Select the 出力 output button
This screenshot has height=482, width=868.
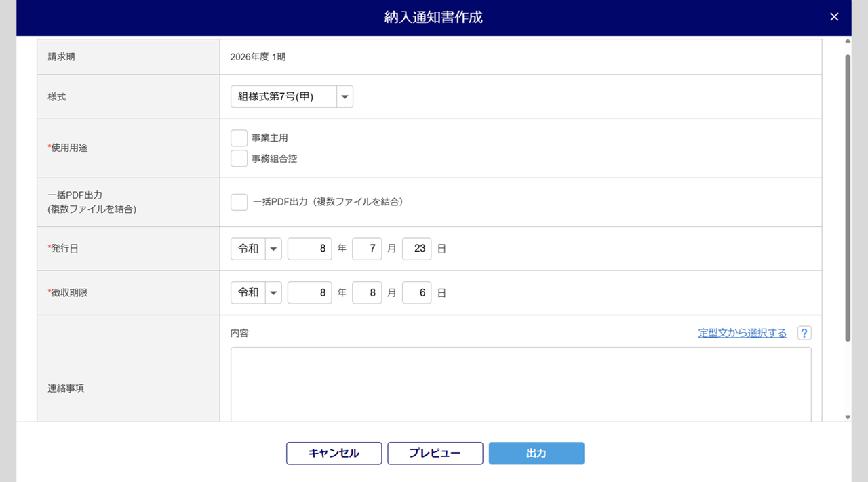[x=536, y=454]
